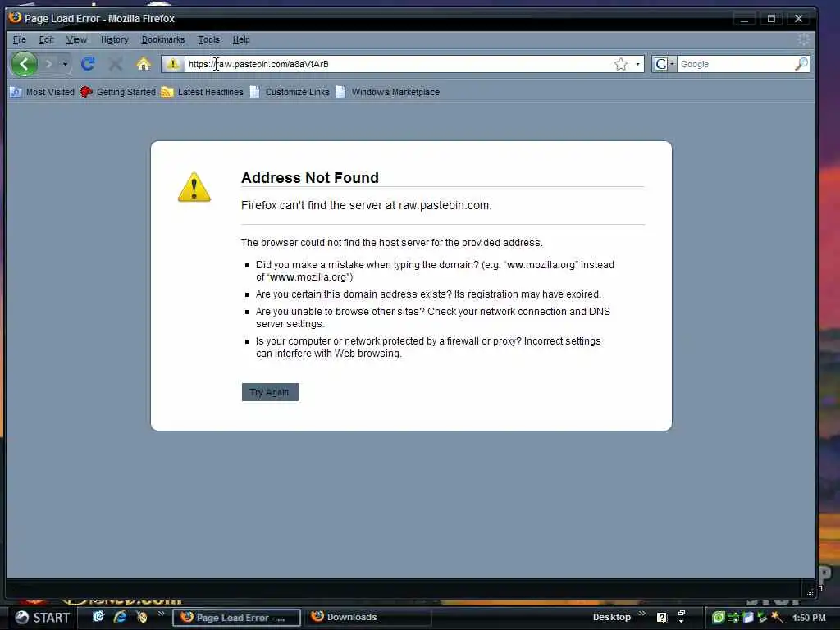Open Latest Headlines feed bookmark

(203, 92)
